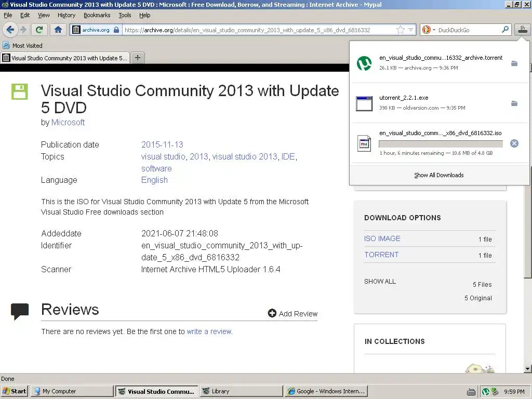
Task: Click the 'visual studio 2013' topic link
Action: tap(245, 157)
